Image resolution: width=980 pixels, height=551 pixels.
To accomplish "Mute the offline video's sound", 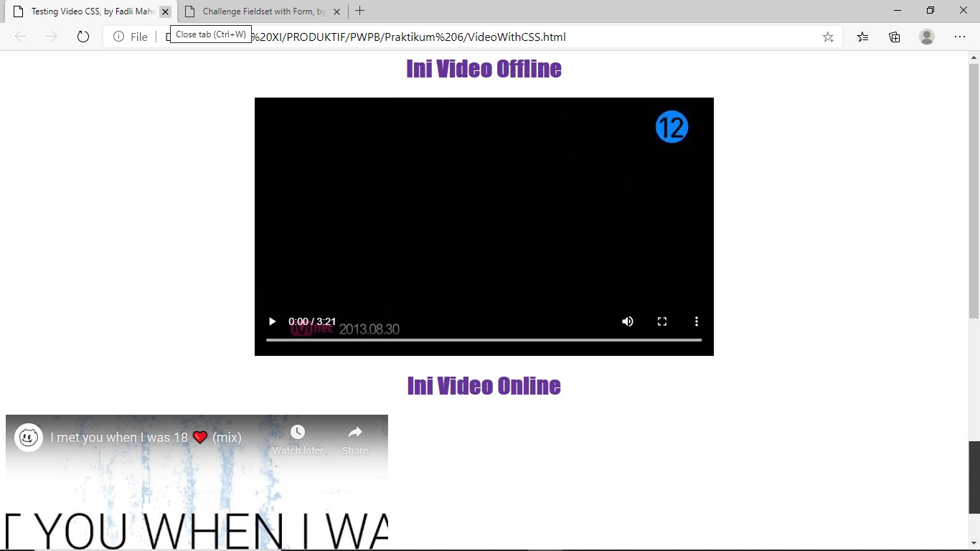I will pyautogui.click(x=627, y=321).
